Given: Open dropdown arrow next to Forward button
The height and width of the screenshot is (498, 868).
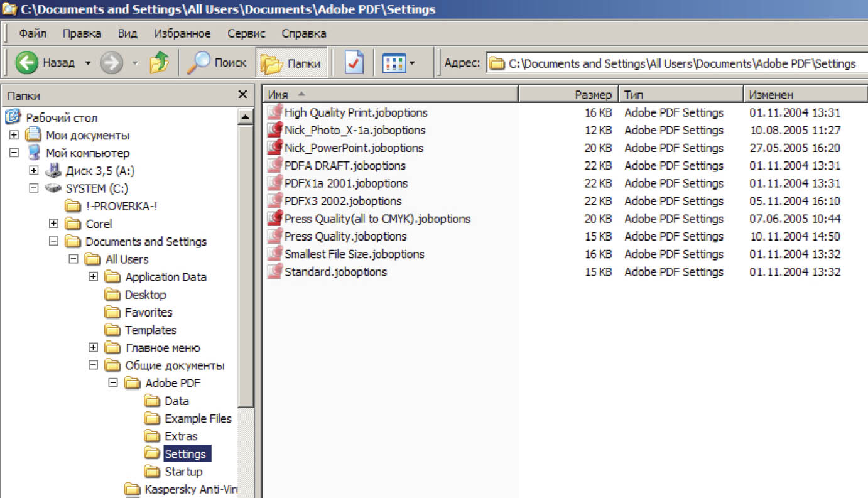Looking at the screenshot, I should click(135, 63).
